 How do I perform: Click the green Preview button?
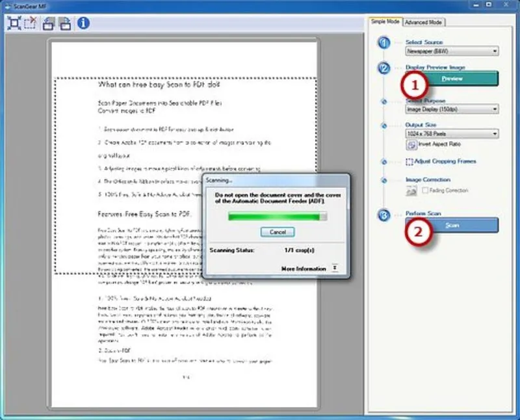point(452,79)
